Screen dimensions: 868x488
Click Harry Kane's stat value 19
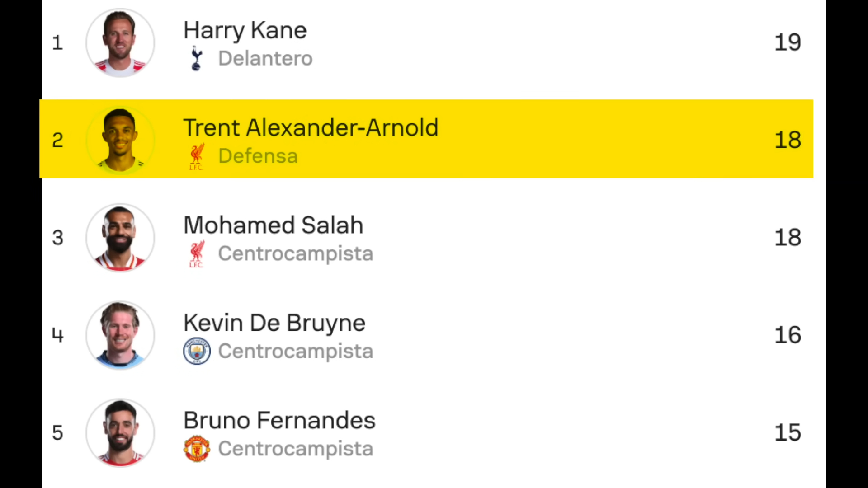[788, 42]
